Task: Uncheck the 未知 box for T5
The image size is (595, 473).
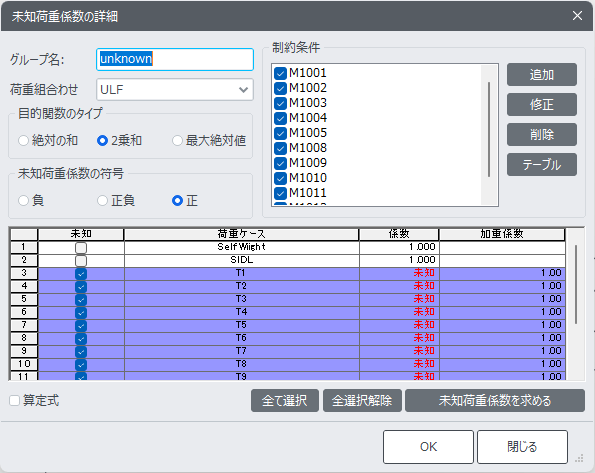Action: click(x=81, y=325)
